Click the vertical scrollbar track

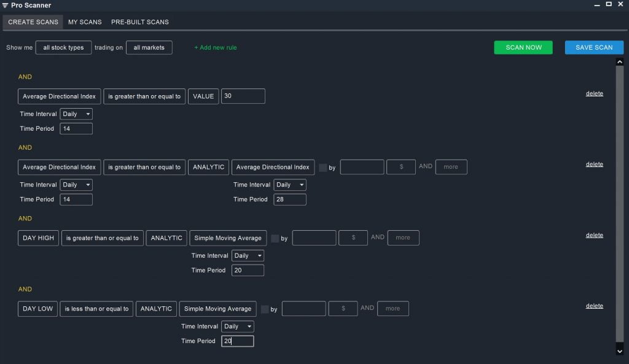click(619, 204)
